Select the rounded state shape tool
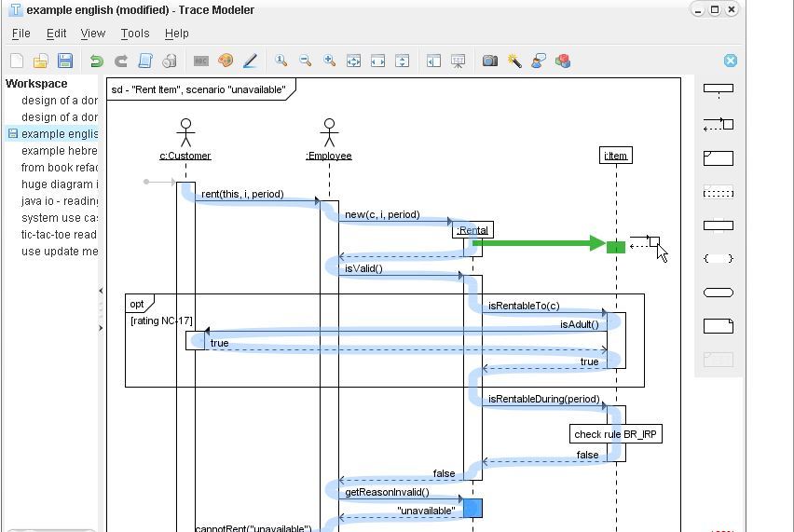 click(718, 293)
